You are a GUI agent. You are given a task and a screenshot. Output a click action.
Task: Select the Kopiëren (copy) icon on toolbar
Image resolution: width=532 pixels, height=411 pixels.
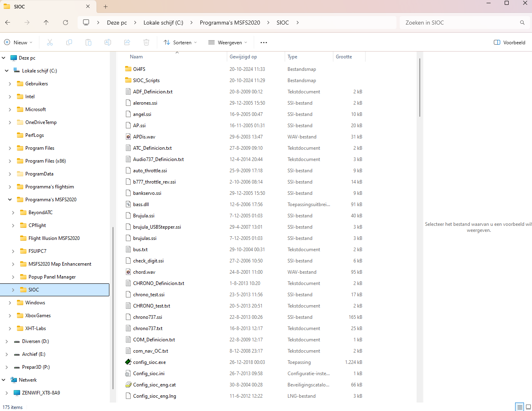tap(69, 42)
